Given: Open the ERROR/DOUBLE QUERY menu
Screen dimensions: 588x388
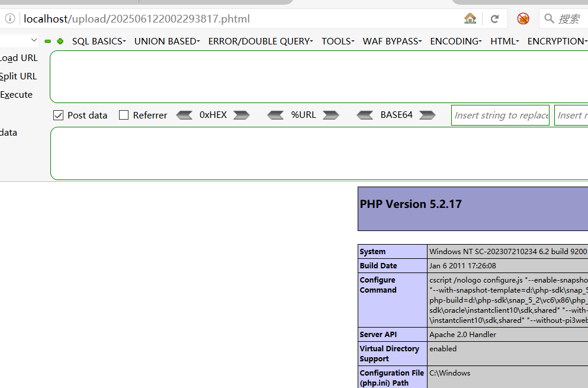Looking at the screenshot, I should coord(261,41).
